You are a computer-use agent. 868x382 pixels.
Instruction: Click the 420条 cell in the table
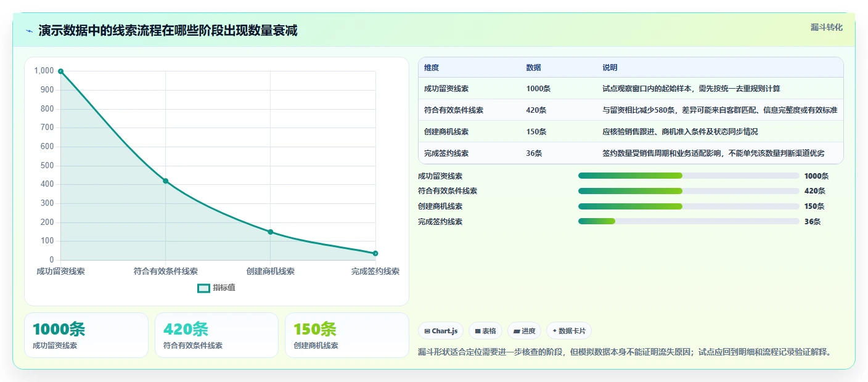tap(536, 110)
